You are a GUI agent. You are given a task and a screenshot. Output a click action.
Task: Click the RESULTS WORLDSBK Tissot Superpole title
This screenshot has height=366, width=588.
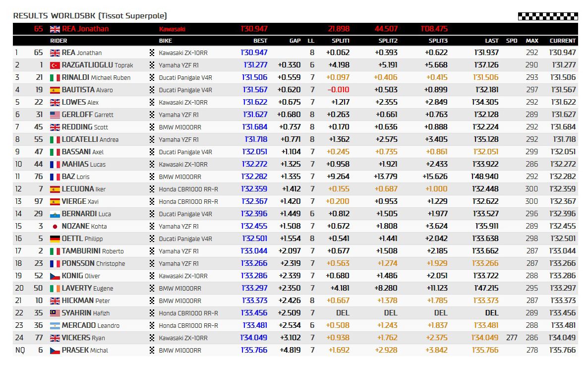click(x=90, y=16)
